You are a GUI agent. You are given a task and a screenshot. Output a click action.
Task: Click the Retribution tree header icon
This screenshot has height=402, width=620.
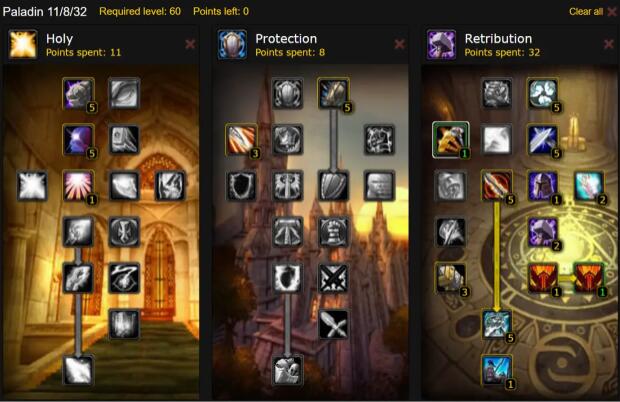(441, 44)
